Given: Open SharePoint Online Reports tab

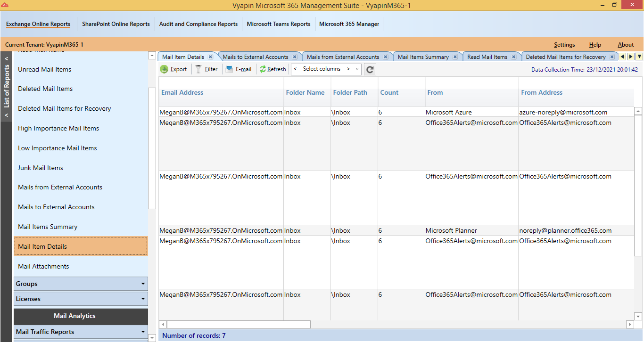Looking at the screenshot, I should [116, 24].
